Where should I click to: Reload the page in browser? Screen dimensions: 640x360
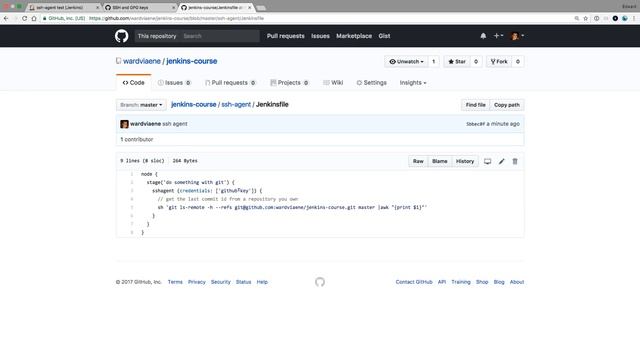point(24,18)
